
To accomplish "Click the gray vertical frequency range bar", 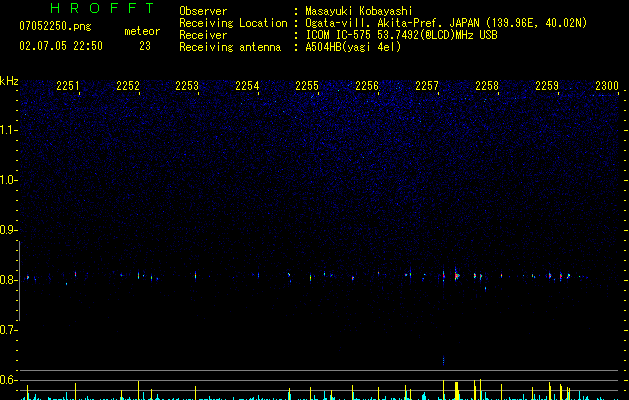I will click(19, 280).
